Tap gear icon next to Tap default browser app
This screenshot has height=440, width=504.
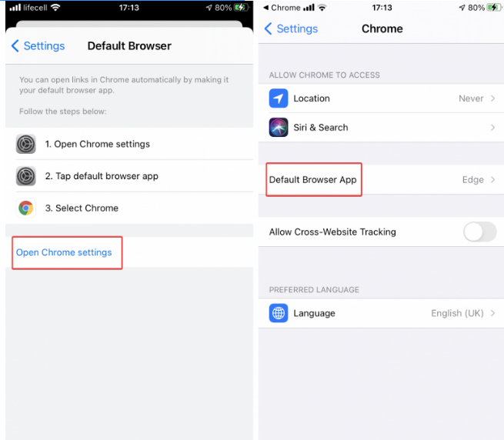point(25,176)
